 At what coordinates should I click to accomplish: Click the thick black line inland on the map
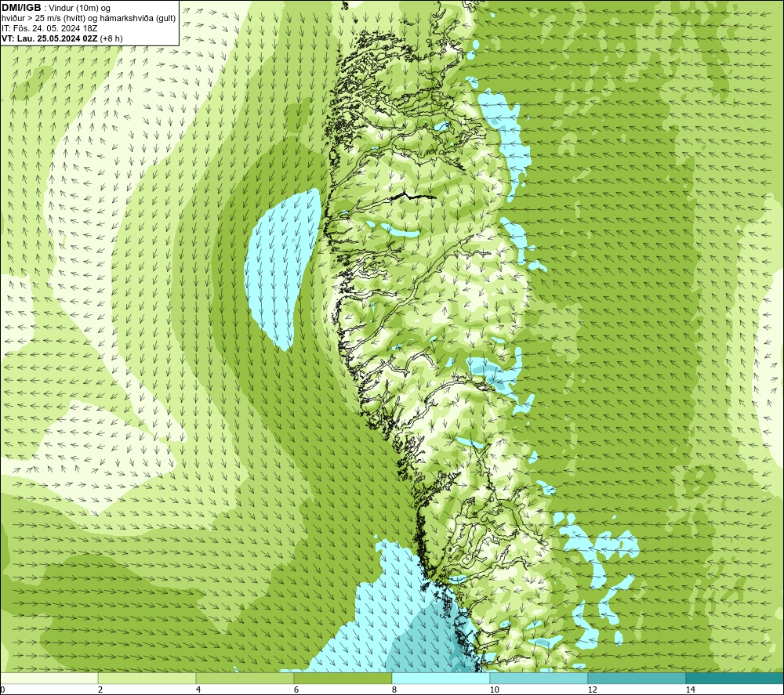point(412,197)
